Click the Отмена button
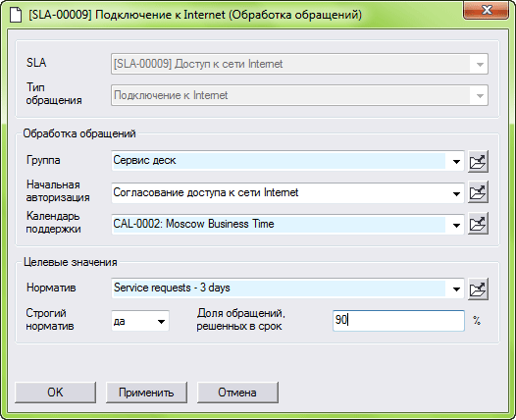Viewport: 516px width, 420px height. 237,393
